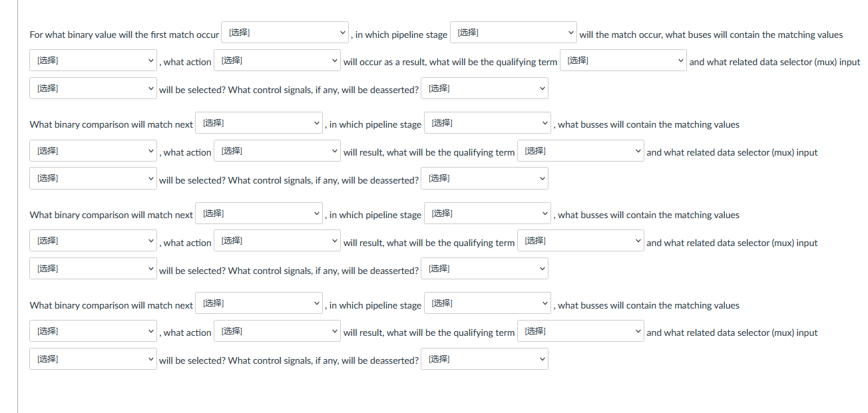Open second question's qualifying term dropdown
Viewport: 868px width, 413px height.
[580, 151]
